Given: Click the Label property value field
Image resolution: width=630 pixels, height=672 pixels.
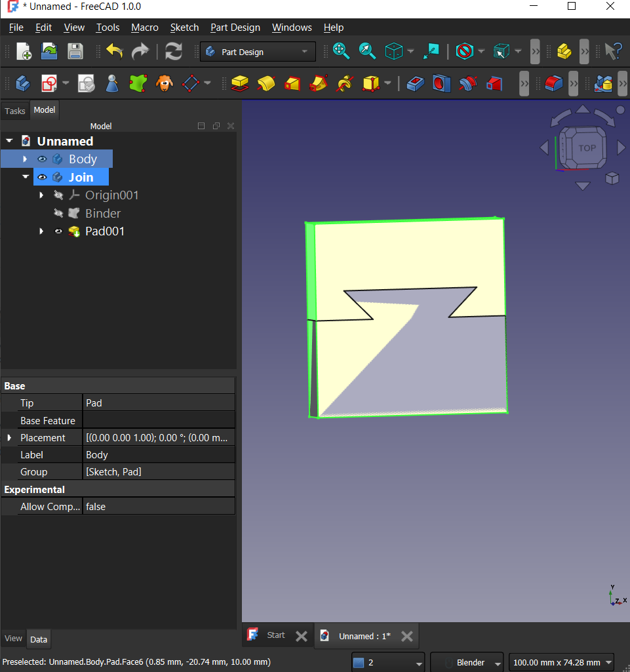Looking at the screenshot, I should tap(159, 455).
